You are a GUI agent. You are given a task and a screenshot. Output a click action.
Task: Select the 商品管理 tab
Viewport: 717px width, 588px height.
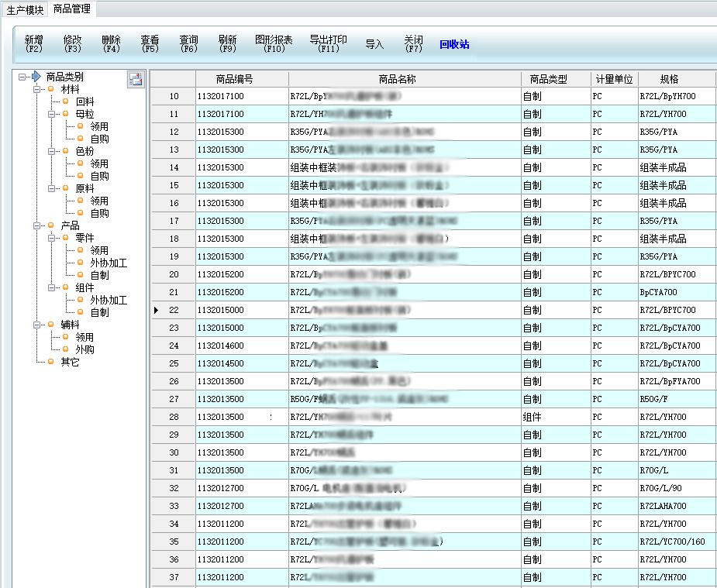pyautogui.click(x=71, y=9)
